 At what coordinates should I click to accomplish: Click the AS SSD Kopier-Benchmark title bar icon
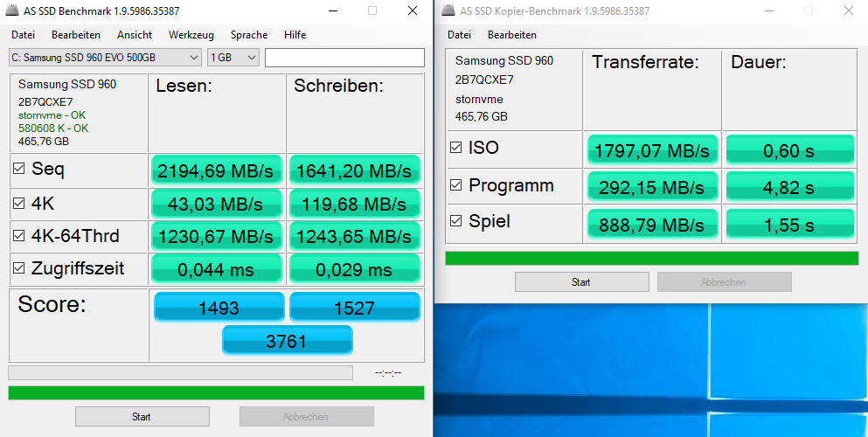pyautogui.click(x=448, y=11)
